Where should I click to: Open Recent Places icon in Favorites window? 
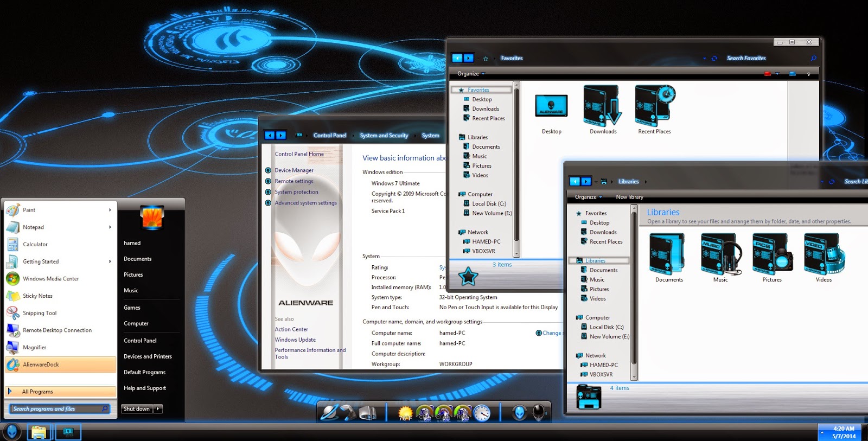point(655,110)
